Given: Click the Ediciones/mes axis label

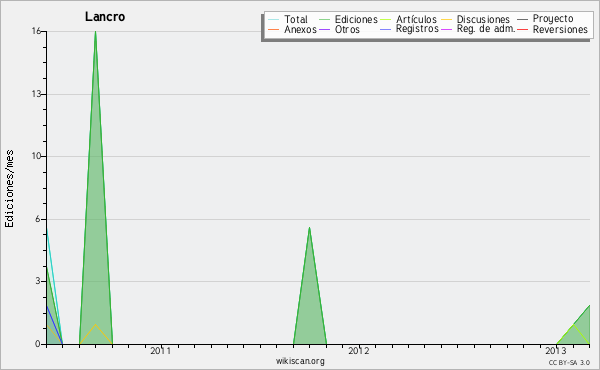Looking at the screenshot, I should pos(9,189).
